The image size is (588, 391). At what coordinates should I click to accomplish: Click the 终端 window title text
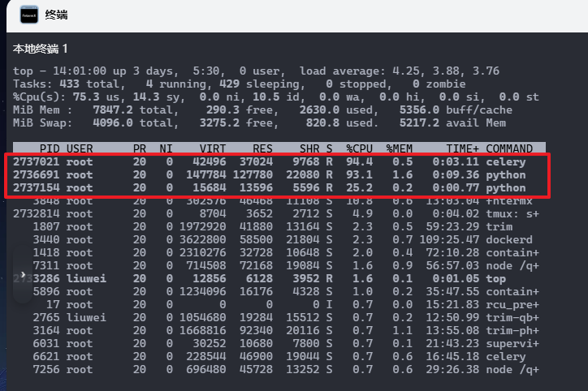[57, 15]
